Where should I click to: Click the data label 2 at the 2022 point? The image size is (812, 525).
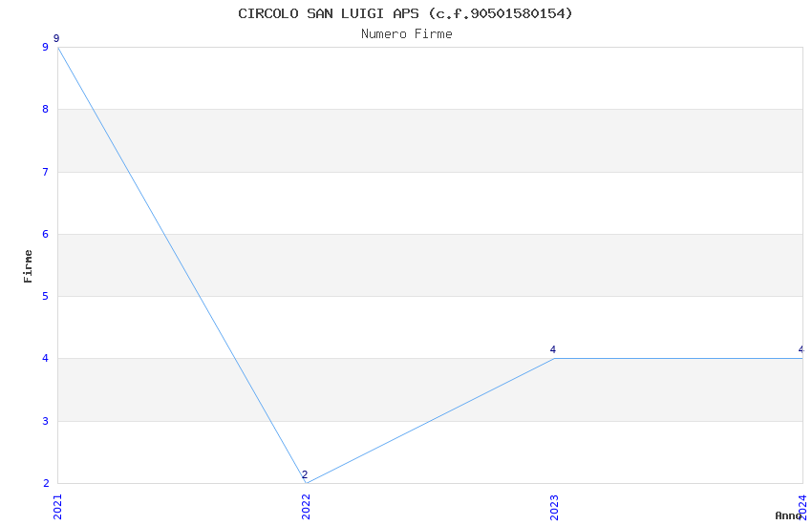pyautogui.click(x=305, y=474)
